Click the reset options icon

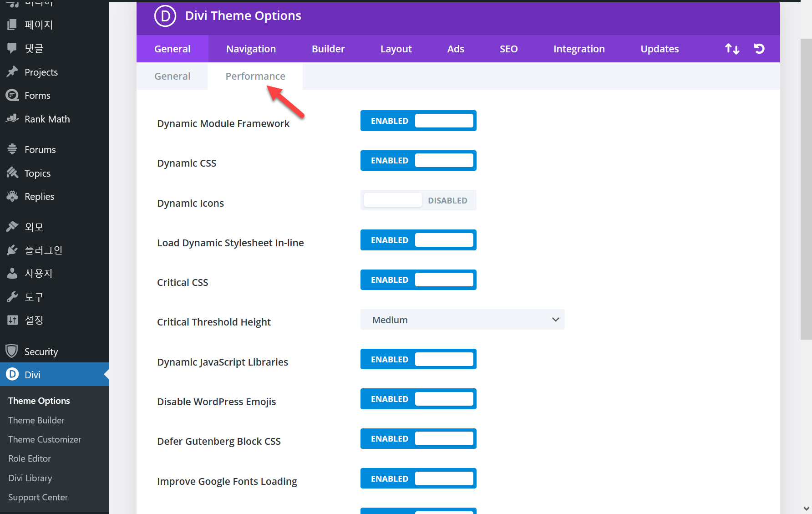[x=759, y=48]
